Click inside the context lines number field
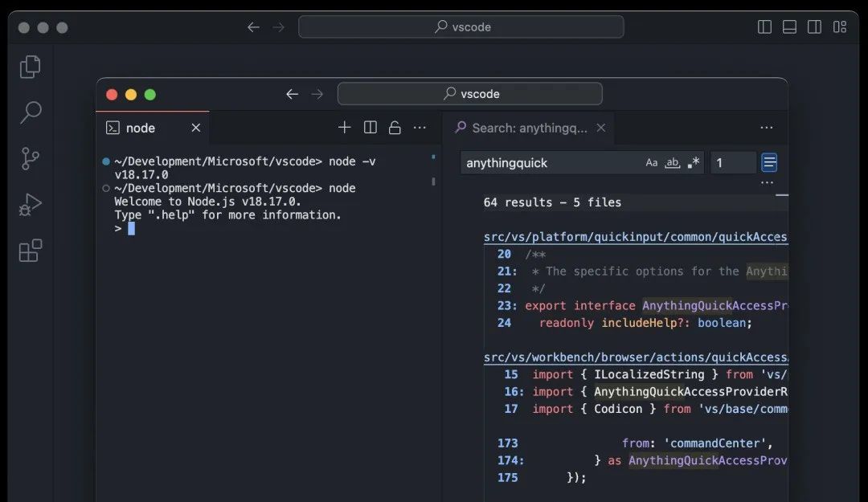 (732, 162)
